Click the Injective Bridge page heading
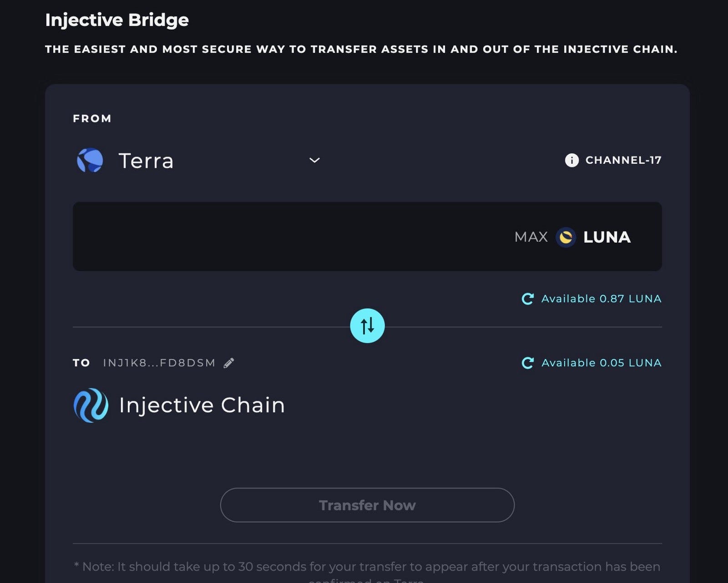The width and height of the screenshot is (728, 583). pos(117,20)
